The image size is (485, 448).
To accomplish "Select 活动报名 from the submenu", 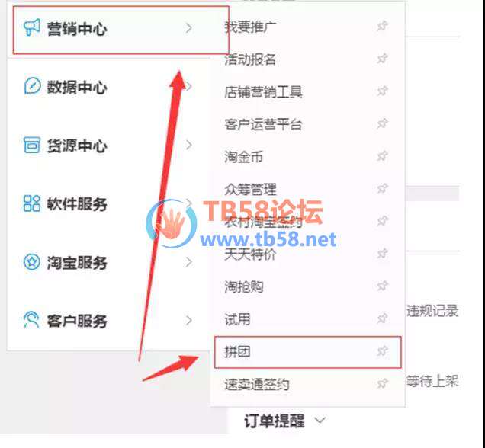I will pos(250,59).
